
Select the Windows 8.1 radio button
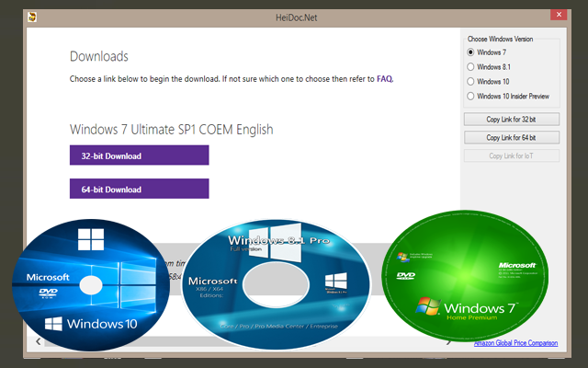pos(470,67)
